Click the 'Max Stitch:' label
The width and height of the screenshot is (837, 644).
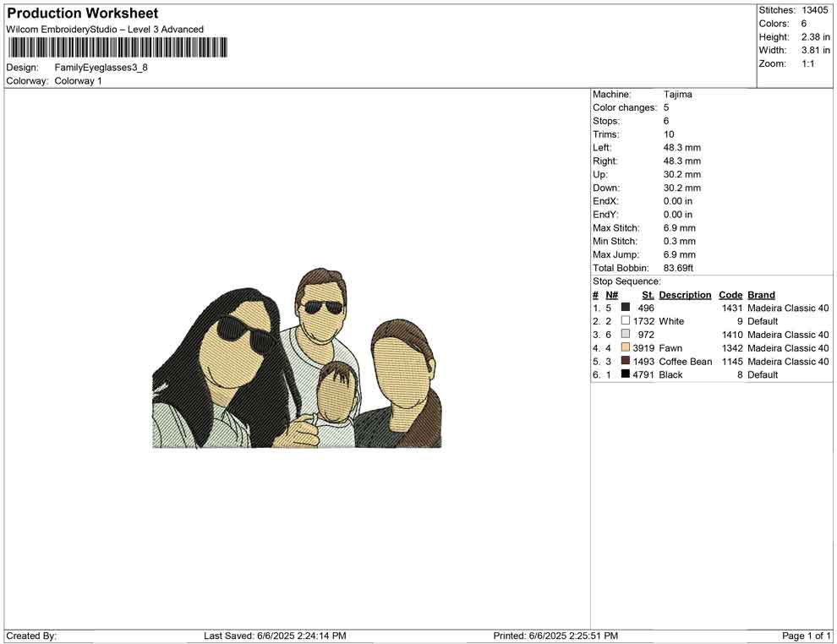616,228
